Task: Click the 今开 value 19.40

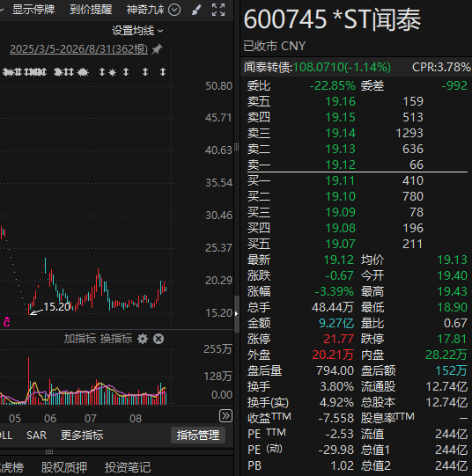Action: point(452,276)
